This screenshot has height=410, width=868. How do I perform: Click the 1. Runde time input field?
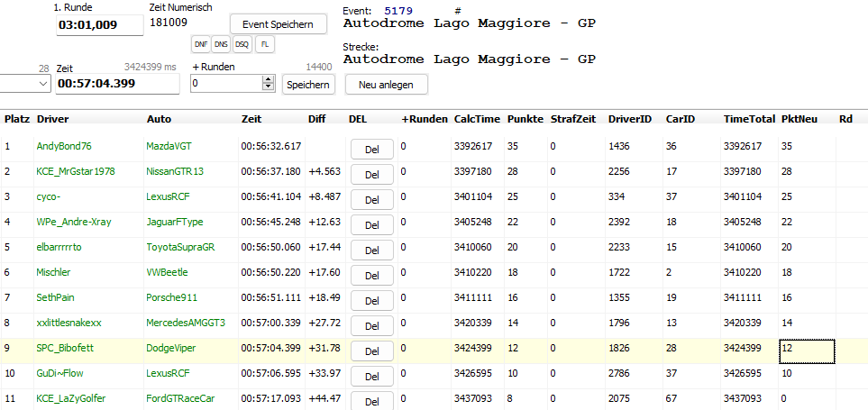click(99, 25)
